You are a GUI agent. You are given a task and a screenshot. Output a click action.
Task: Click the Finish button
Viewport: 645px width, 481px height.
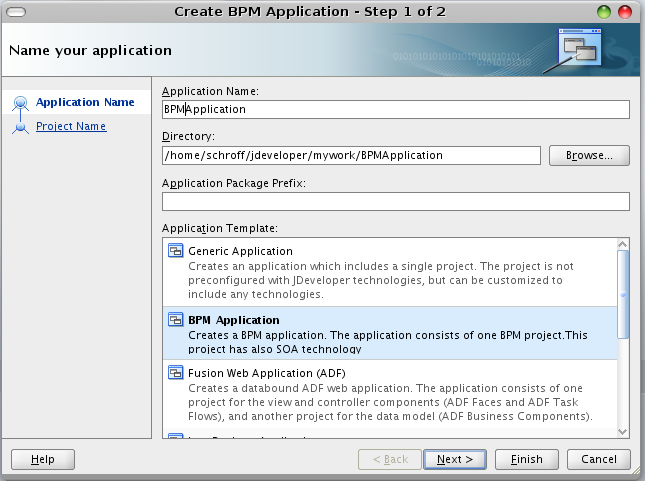pos(526,459)
